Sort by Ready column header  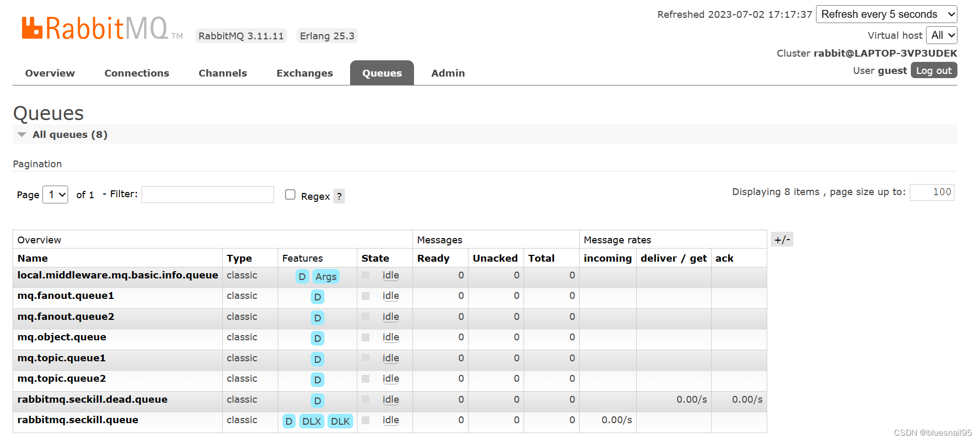tap(433, 258)
